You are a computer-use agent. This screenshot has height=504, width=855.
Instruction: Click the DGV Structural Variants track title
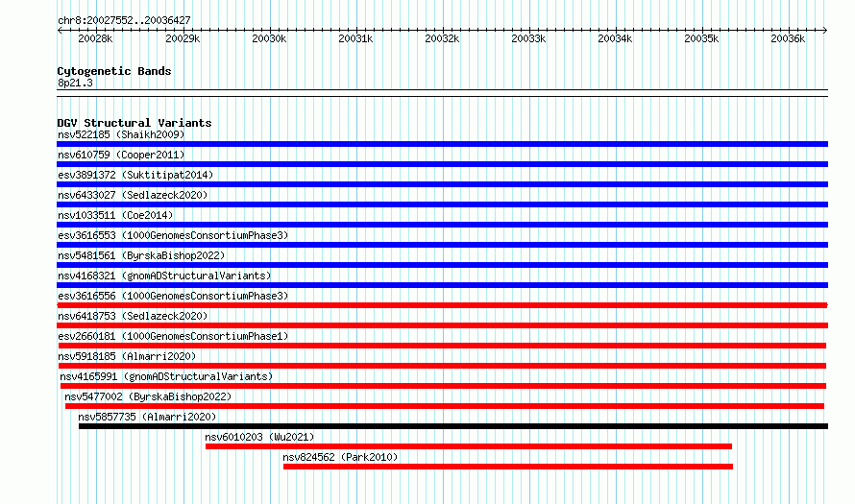(134, 123)
